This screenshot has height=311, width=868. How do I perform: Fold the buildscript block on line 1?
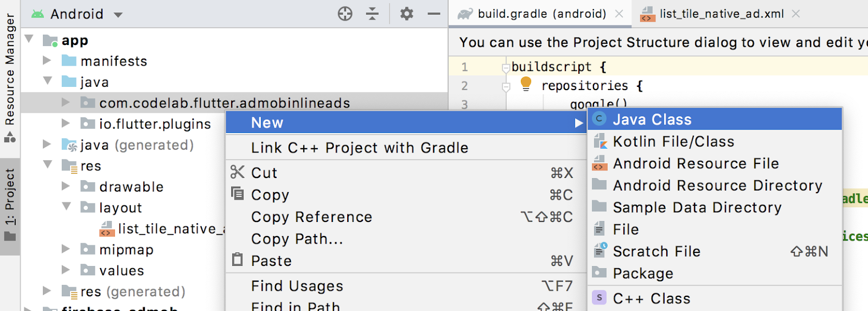(x=506, y=67)
